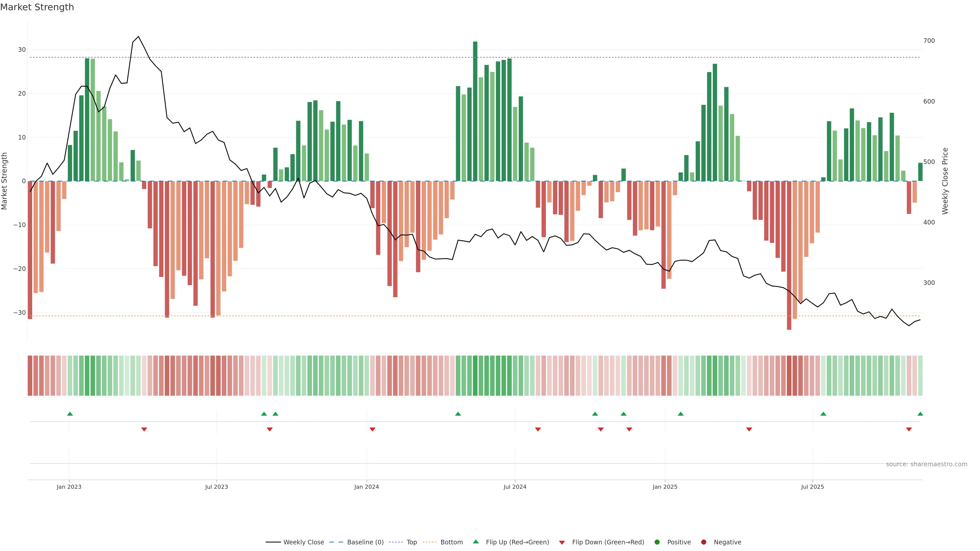Click the first red Flip Down marker in spring 2023
This screenshot has width=980, height=551.
point(144,429)
